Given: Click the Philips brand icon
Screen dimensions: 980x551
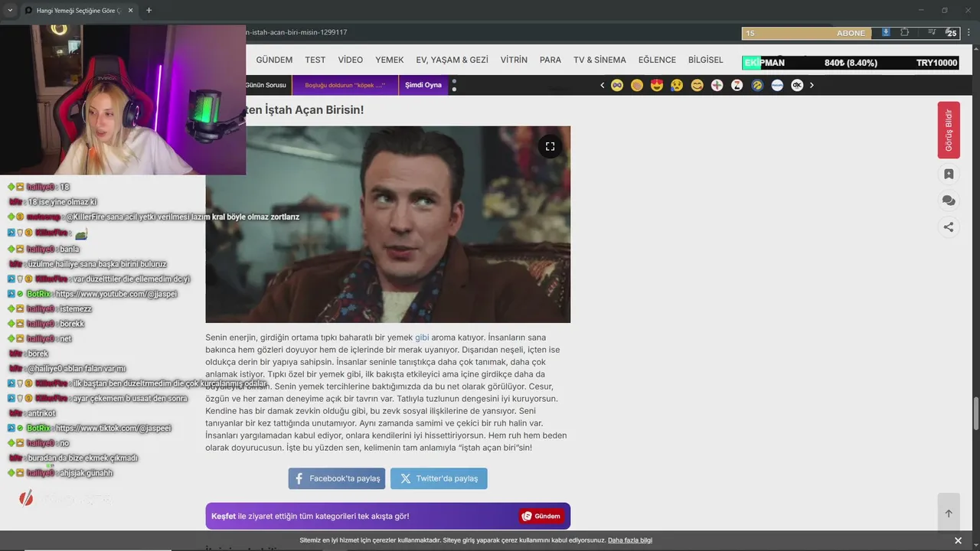Looking at the screenshot, I should pos(777,85).
